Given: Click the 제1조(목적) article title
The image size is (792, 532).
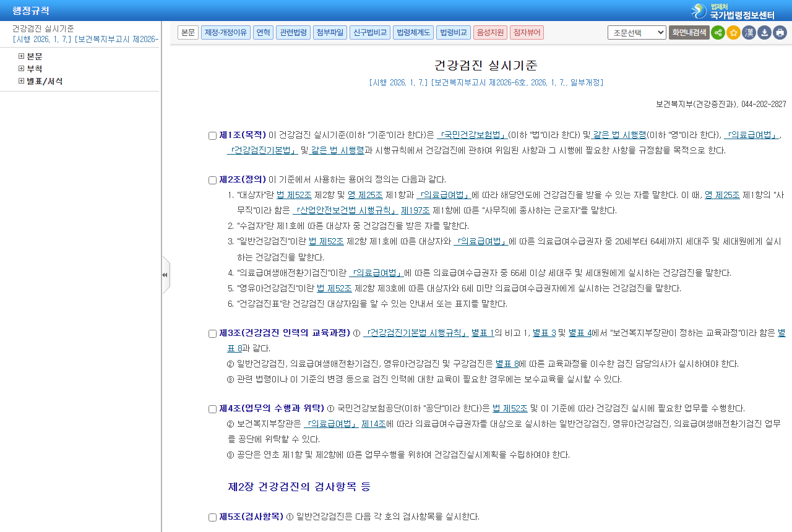Looking at the screenshot, I should click(x=243, y=135).
